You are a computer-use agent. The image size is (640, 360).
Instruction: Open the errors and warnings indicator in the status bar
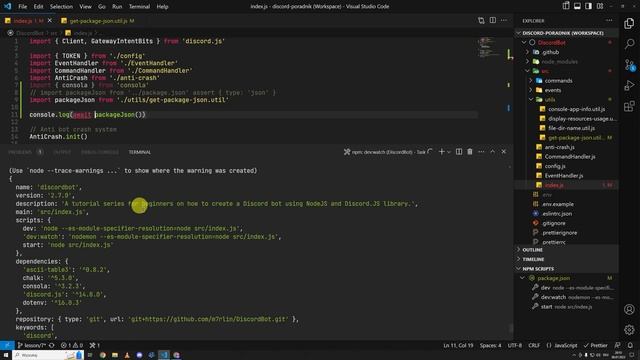click(x=72, y=345)
